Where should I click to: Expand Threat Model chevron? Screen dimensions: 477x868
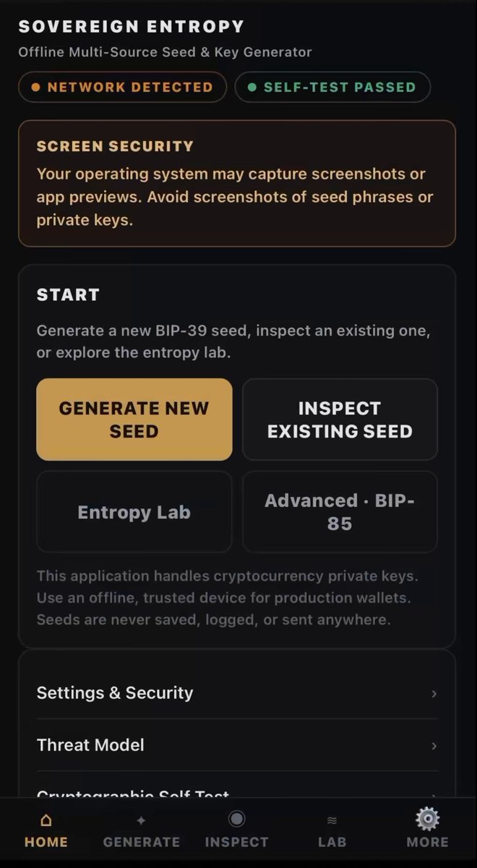(434, 745)
